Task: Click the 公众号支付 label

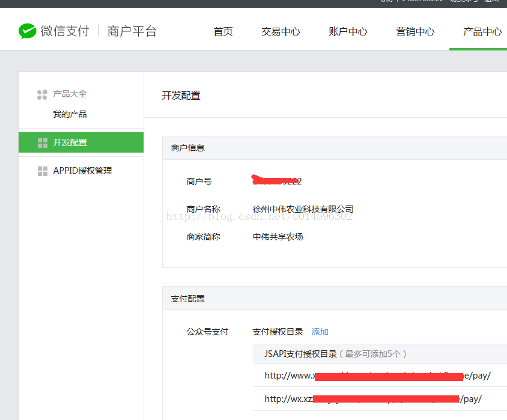Action: (207, 332)
